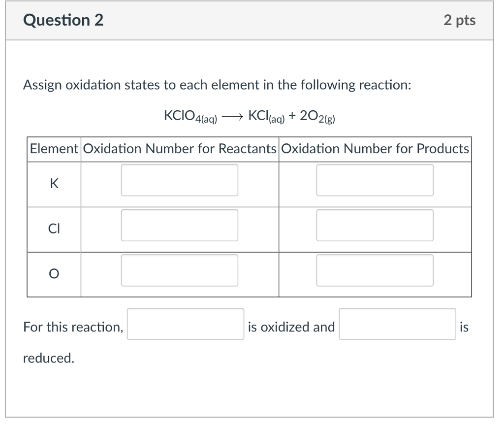This screenshot has height=424, width=504.
Task: Click the 'Oxidation Number for Reactants' header
Action: (x=180, y=149)
